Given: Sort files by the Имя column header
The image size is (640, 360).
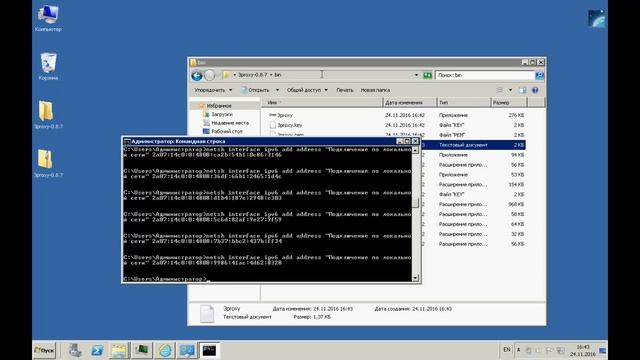Looking at the screenshot, I should coord(322,102).
